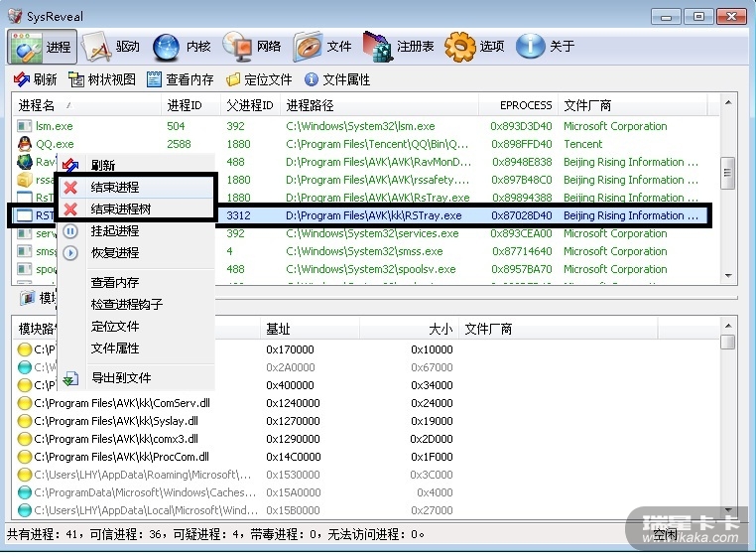Screen dimensions: 756x557
Task: Choose 查看内存 in the context menu
Action: pyautogui.click(x=136, y=282)
